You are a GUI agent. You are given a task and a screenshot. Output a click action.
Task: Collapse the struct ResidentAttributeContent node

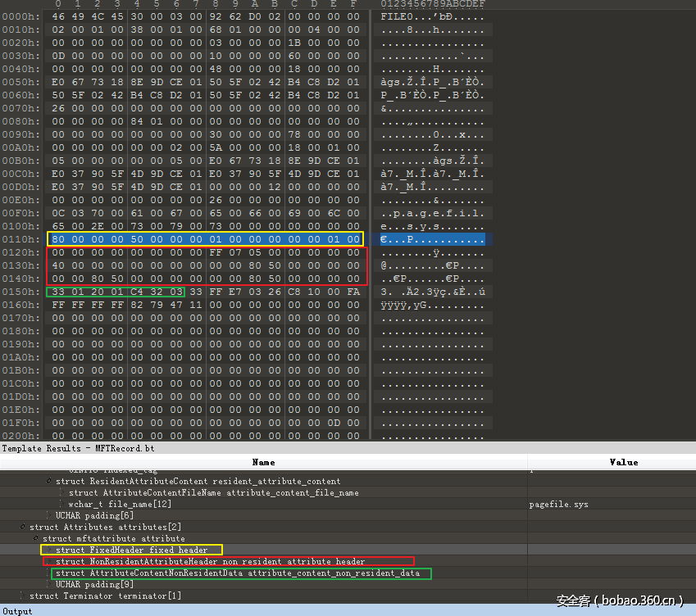[49, 482]
